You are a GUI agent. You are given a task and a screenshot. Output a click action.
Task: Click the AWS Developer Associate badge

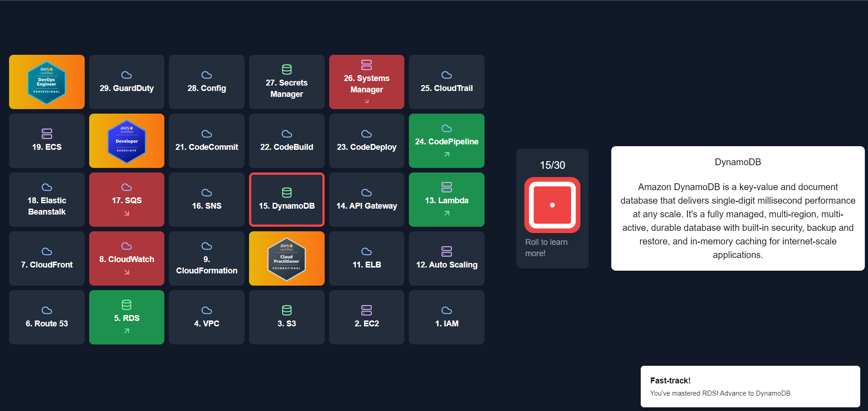[127, 141]
